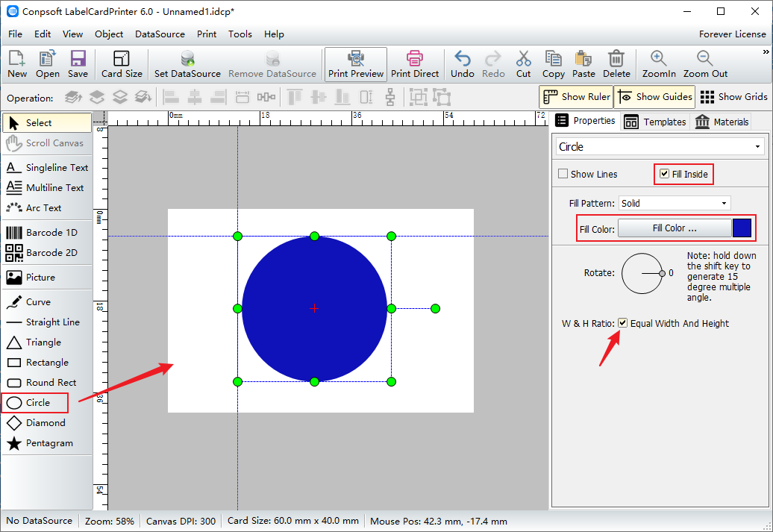Open the DataSource menu

[160, 34]
